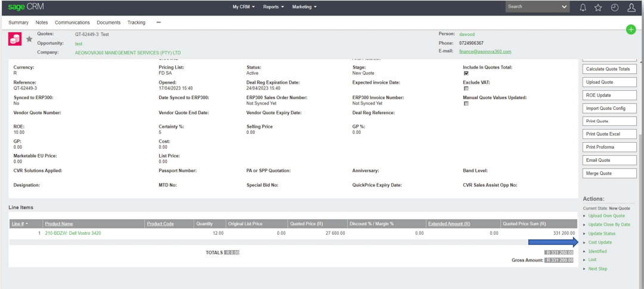The image size is (644, 289).
Task: Toggle Include In Quotes Total checkbox
Action: click(x=466, y=73)
